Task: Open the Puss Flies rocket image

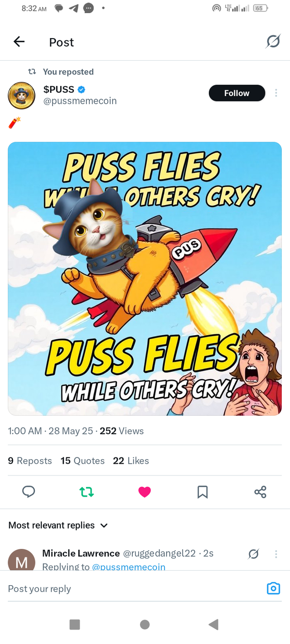Action: 145,279
